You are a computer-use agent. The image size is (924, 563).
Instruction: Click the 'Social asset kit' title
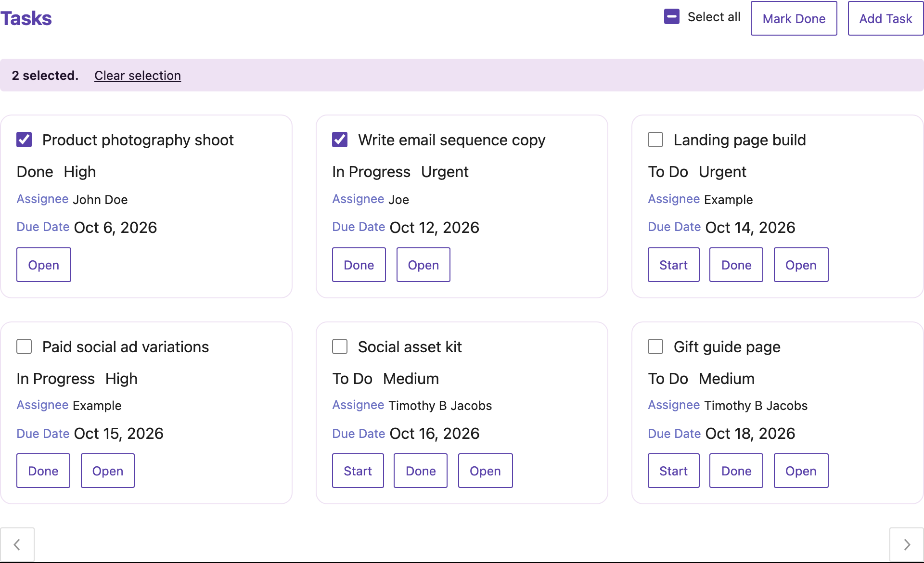click(410, 347)
